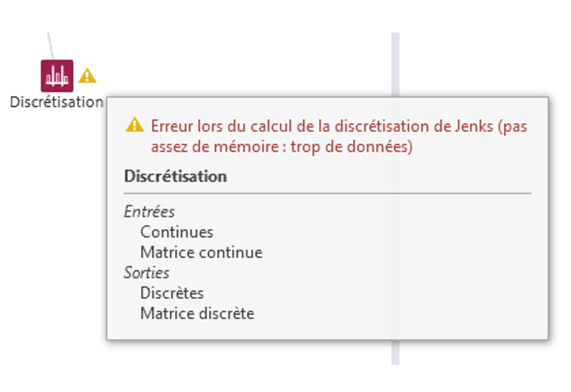
Task: Select the Entrées section heading
Action: click(x=149, y=212)
